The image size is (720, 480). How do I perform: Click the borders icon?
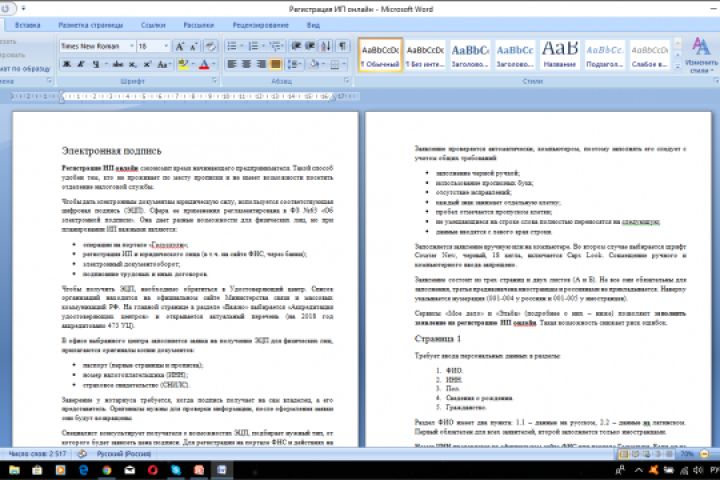[335, 64]
